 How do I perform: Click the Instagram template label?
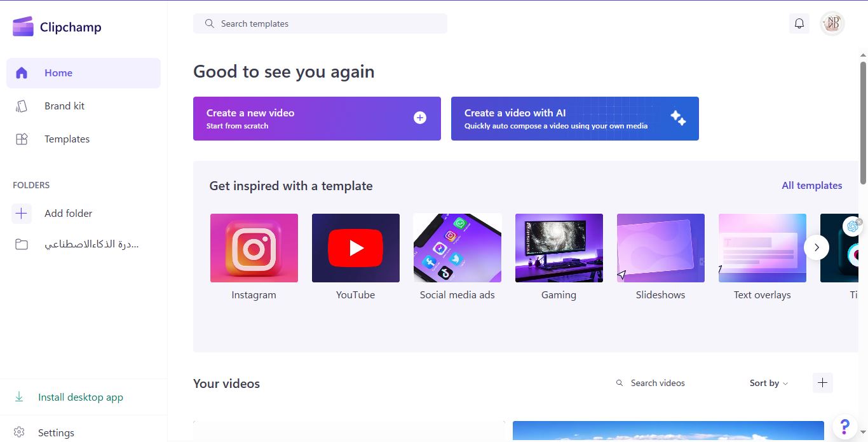point(254,295)
